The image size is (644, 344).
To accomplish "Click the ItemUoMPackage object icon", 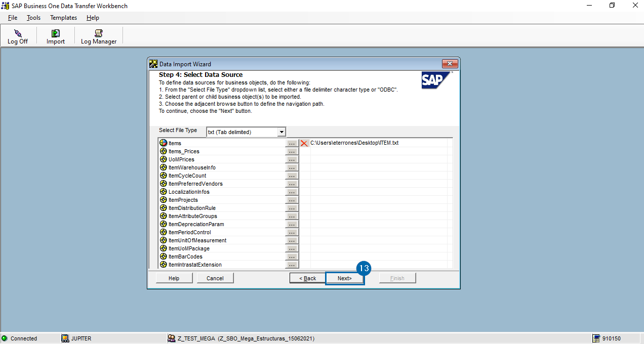I will pyautogui.click(x=163, y=248).
